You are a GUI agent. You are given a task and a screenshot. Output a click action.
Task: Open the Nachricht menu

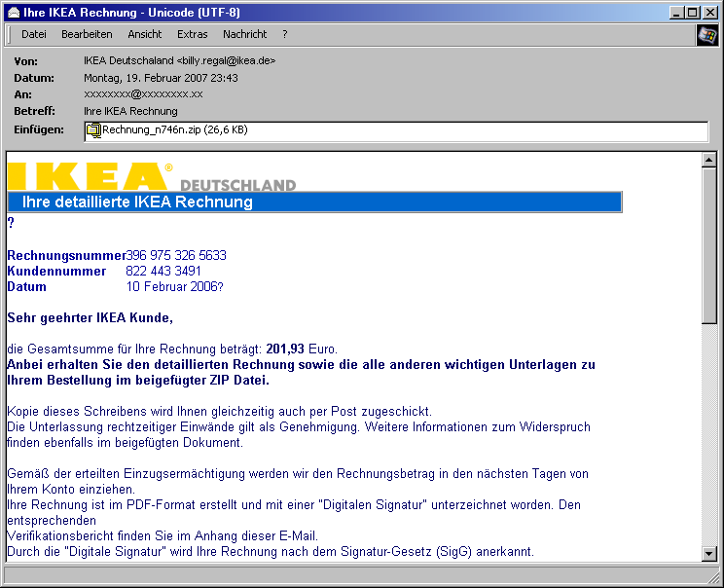244,34
